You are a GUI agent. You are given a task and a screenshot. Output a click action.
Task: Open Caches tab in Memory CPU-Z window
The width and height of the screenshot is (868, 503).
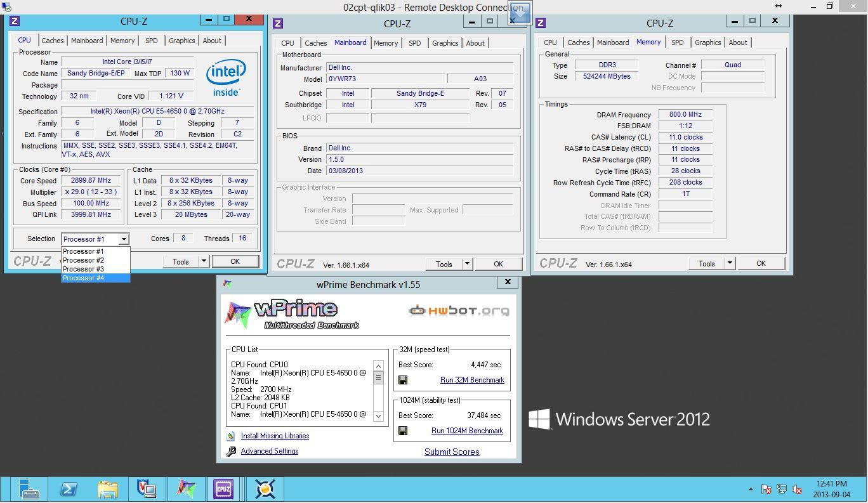point(579,42)
